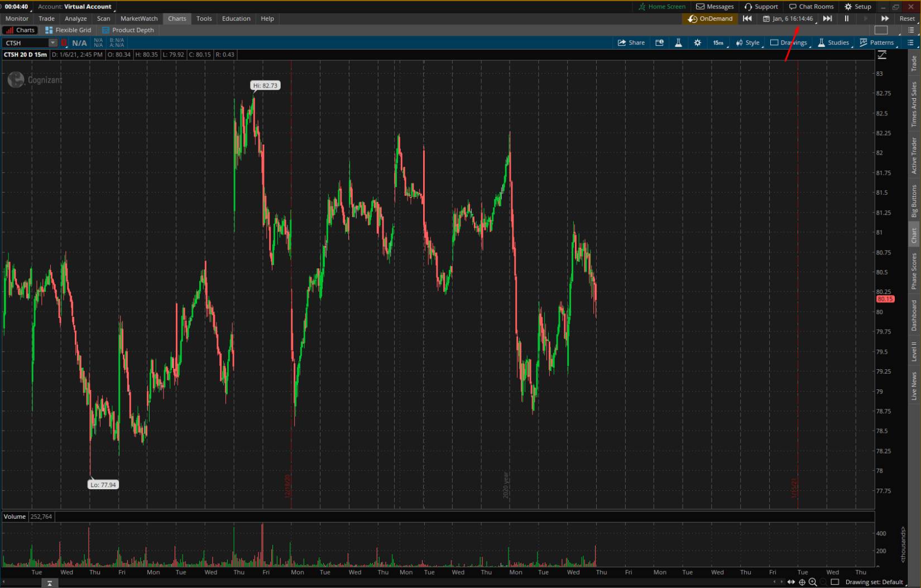The width and height of the screenshot is (921, 588).
Task: Click the Share chart icon
Action: [631, 42]
